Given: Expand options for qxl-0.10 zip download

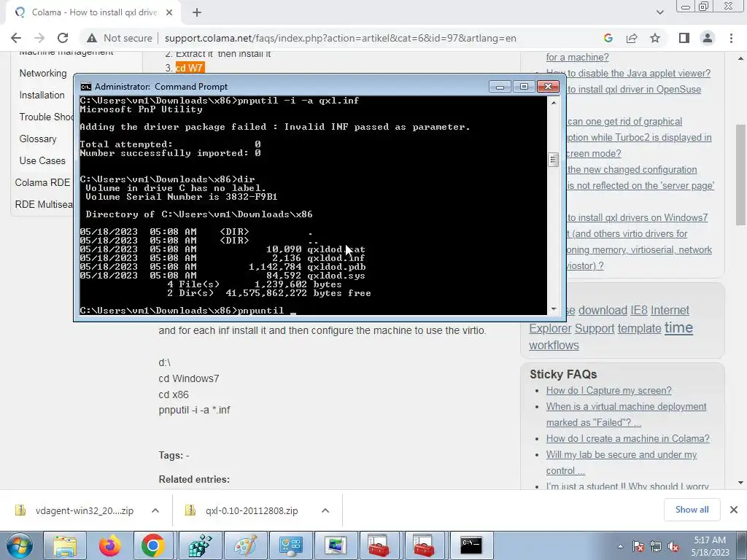Looking at the screenshot, I should click(x=325, y=510).
